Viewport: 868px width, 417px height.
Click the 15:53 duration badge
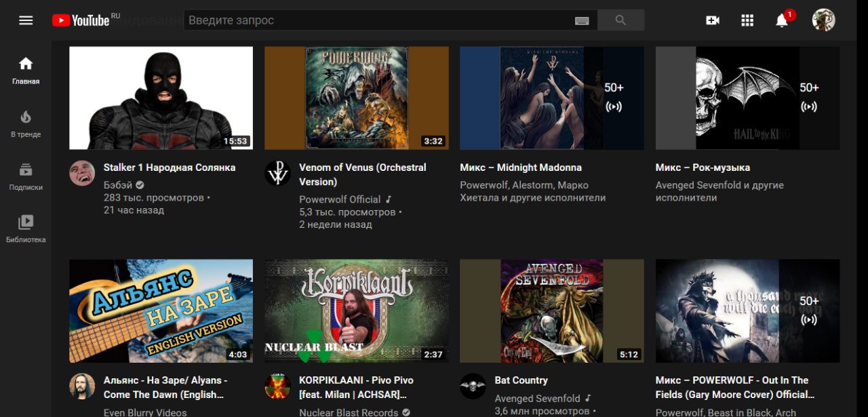235,141
